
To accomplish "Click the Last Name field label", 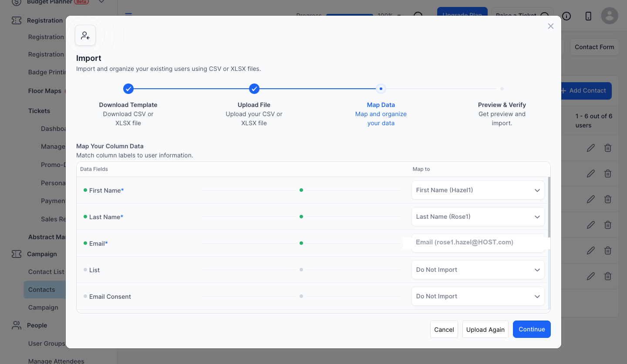I will tap(106, 217).
